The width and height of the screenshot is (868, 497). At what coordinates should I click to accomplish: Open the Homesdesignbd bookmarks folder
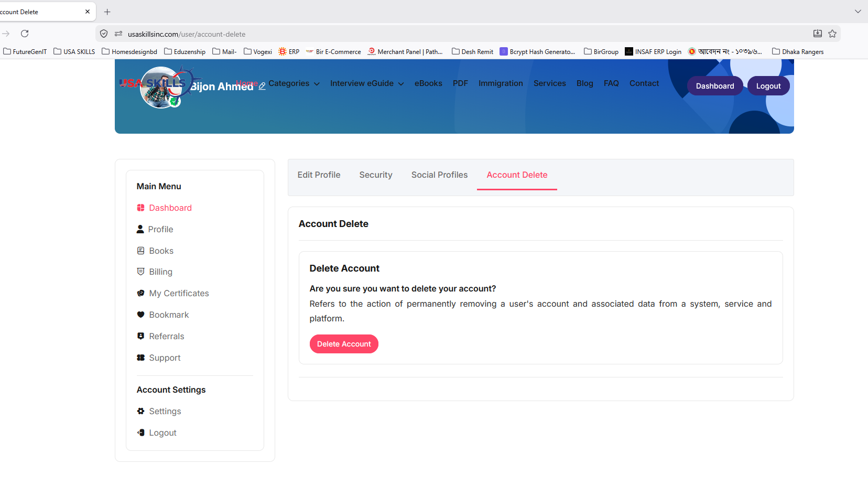(129, 51)
